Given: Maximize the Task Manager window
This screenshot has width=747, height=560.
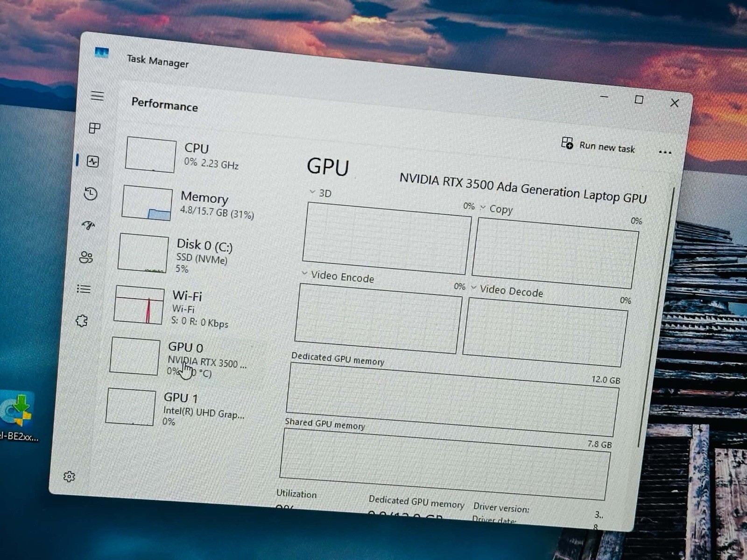Looking at the screenshot, I should [x=639, y=100].
